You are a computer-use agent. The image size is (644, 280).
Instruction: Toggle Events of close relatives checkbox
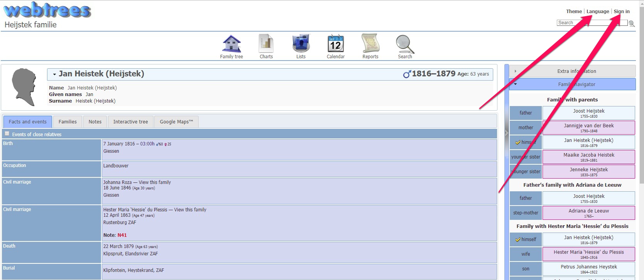pos(7,134)
